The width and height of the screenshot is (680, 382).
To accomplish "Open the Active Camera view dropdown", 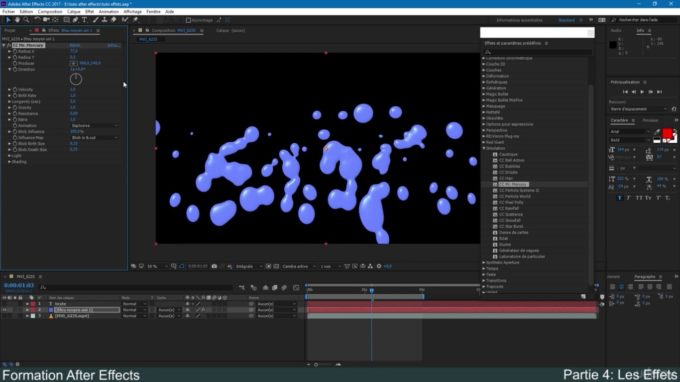I will tap(298, 266).
